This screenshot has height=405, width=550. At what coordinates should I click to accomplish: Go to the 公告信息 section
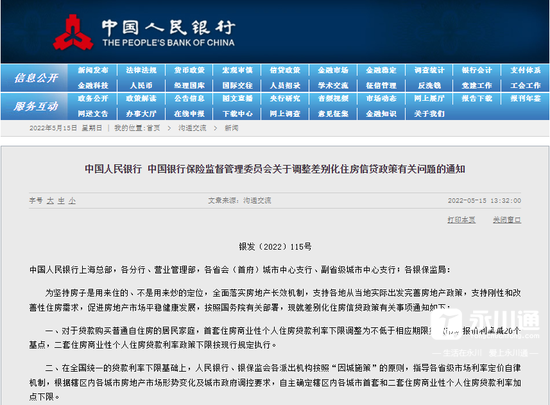189,99
